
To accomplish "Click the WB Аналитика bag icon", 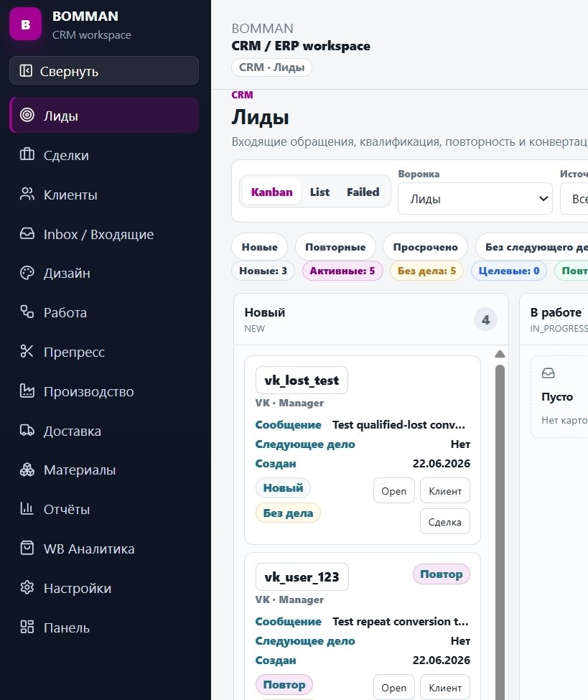I will pos(27,549).
